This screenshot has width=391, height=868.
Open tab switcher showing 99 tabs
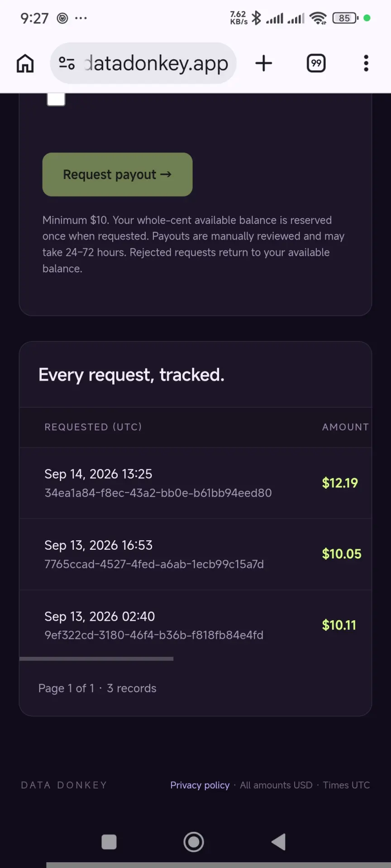[x=316, y=63]
